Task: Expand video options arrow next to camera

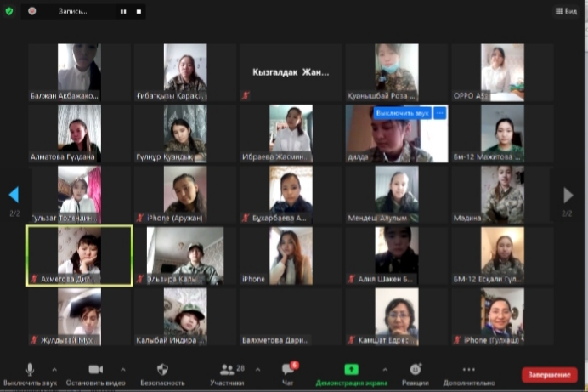Action: (x=122, y=370)
